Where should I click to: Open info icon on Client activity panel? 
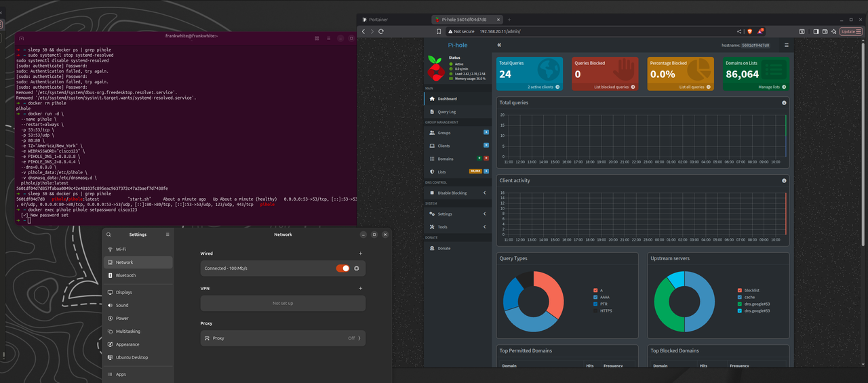click(784, 181)
